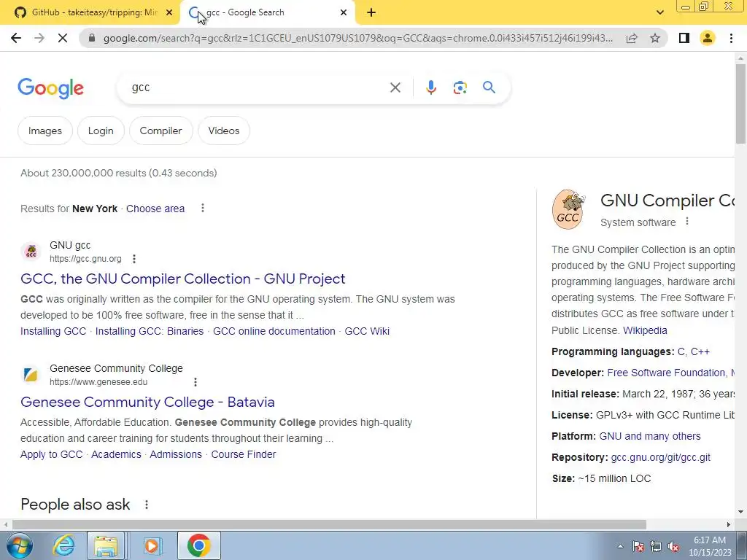Click in the Google search input field

coord(258,87)
